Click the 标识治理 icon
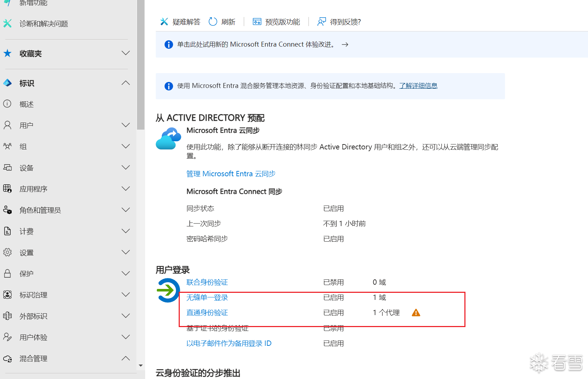The height and width of the screenshot is (379, 588). pos(7,295)
